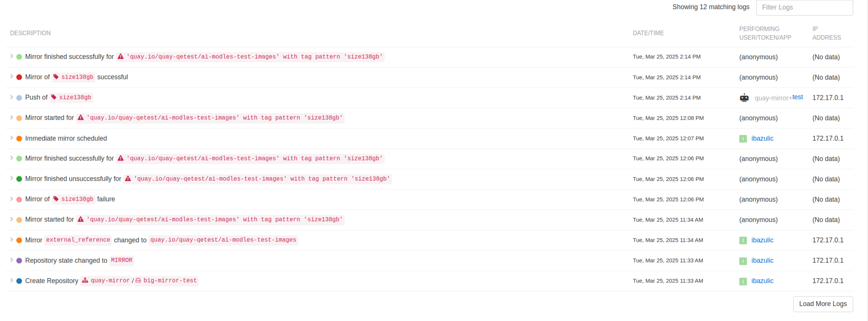Click warning icon in top 'Mirror finished successfully' row
The image size is (868, 321).
tap(121, 57)
